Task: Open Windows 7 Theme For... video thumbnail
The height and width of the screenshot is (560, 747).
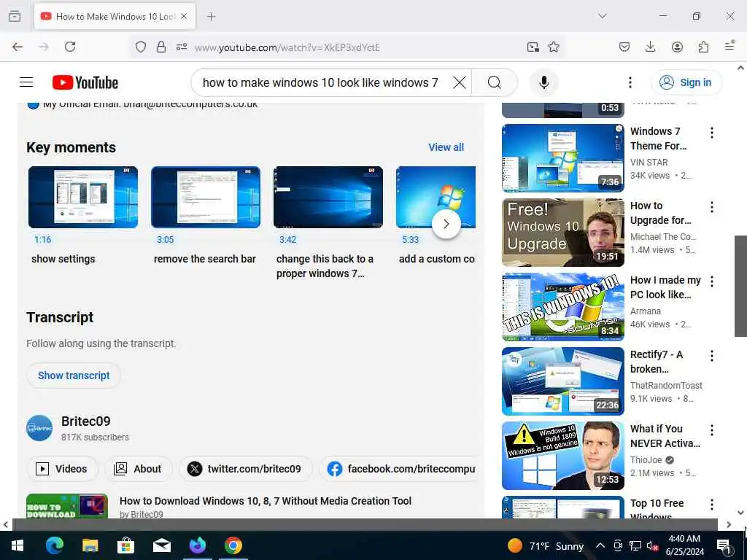Action: click(x=562, y=158)
